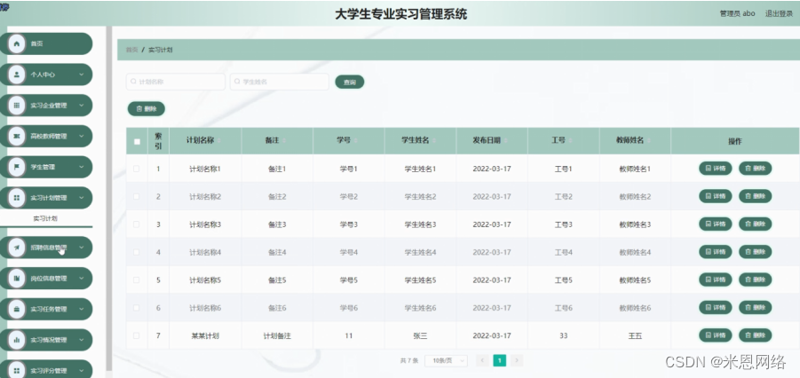Focus the 计划名称 search field
800x378 pixels.
[176, 82]
